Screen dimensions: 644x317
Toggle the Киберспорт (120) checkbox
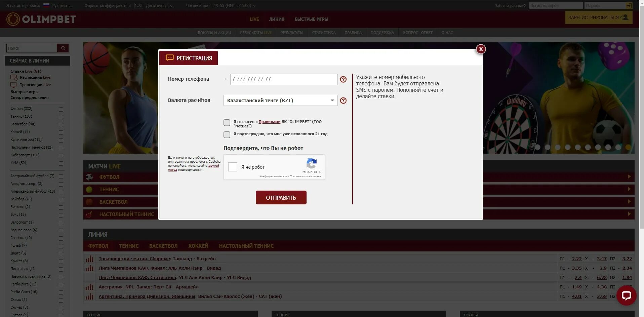coord(61,156)
